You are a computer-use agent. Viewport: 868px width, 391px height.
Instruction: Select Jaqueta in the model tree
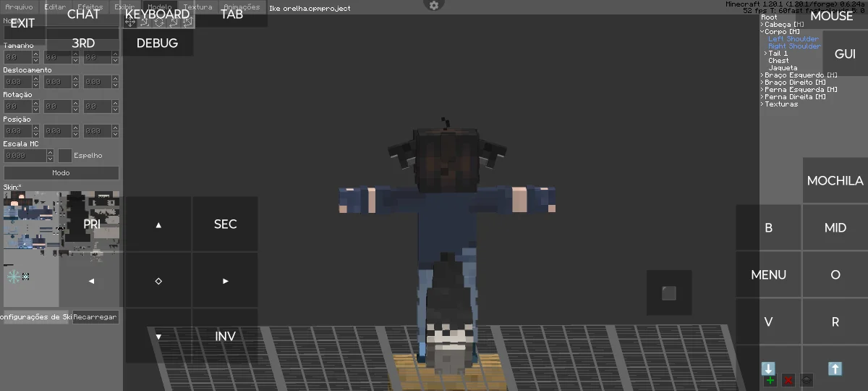click(783, 68)
